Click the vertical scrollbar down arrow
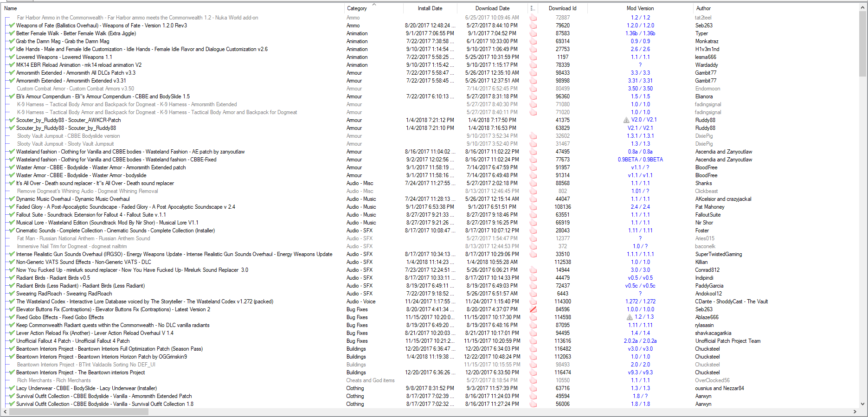This screenshot has width=868, height=417. point(863,404)
